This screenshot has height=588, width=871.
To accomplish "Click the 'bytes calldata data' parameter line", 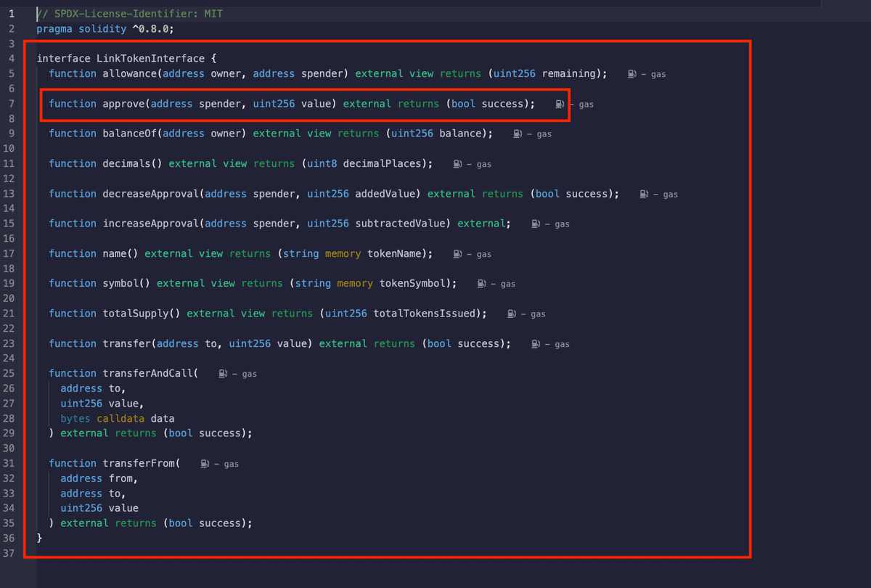I will click(118, 418).
